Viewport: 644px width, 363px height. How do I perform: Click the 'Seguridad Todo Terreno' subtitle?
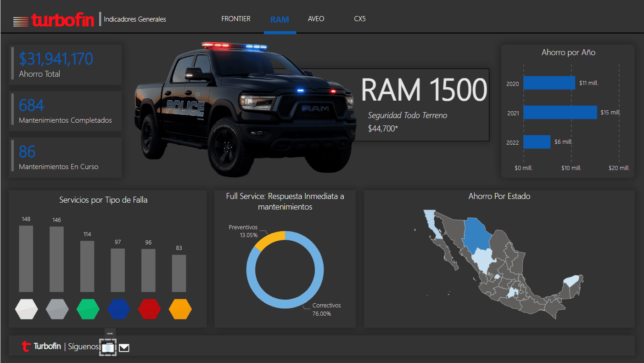[x=408, y=115]
